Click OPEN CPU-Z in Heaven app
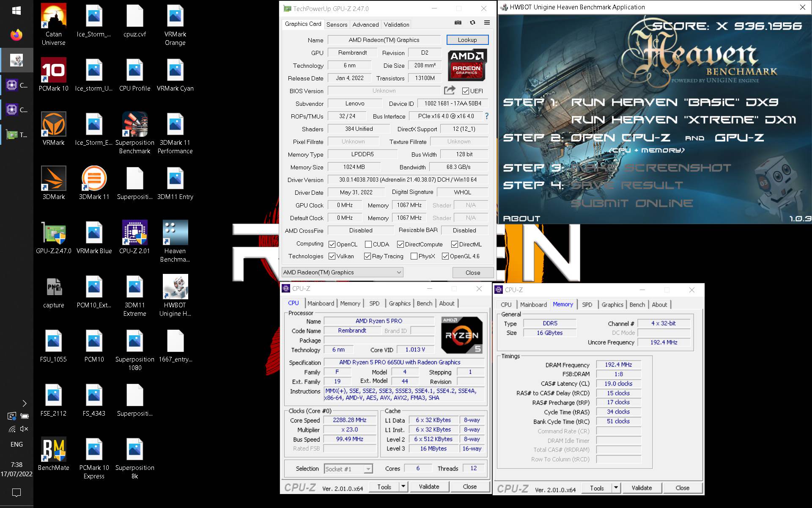812x508 pixels. click(x=620, y=138)
